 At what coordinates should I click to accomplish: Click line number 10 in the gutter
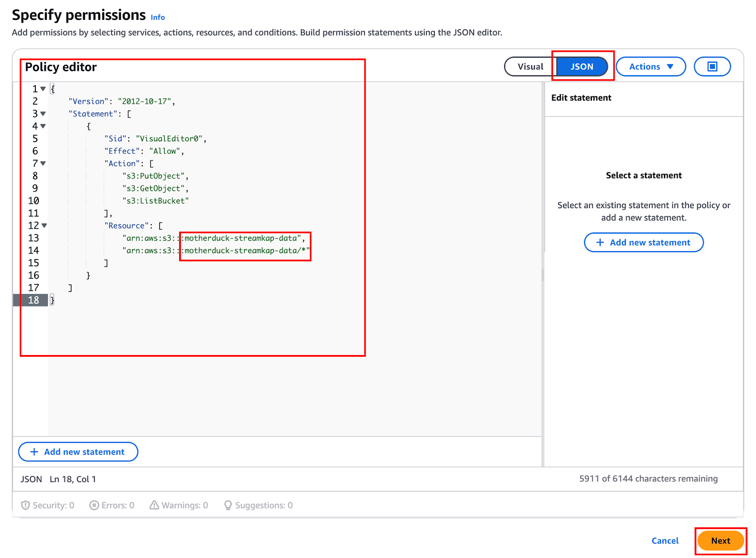pos(34,201)
